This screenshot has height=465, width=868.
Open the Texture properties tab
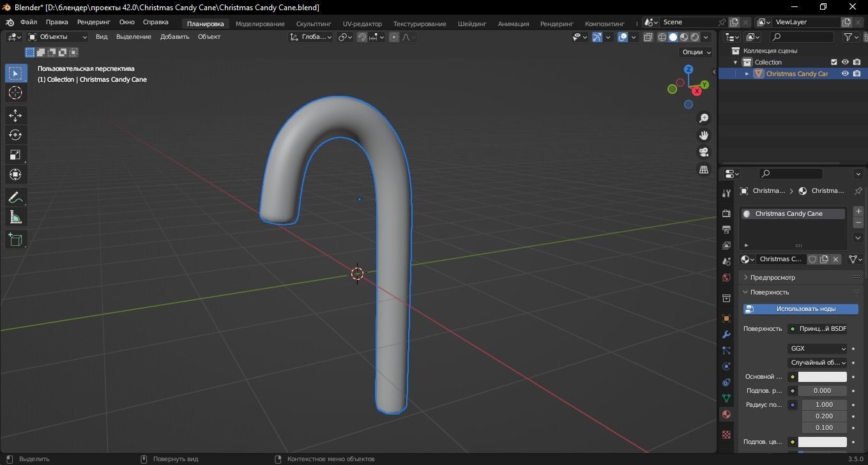[726, 434]
